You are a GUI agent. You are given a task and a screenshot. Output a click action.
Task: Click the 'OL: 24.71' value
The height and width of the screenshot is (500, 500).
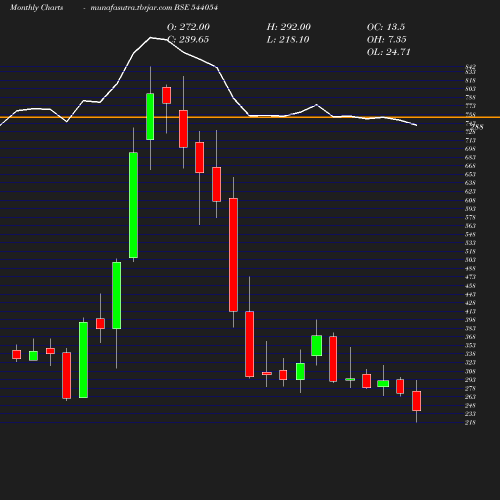389,52
